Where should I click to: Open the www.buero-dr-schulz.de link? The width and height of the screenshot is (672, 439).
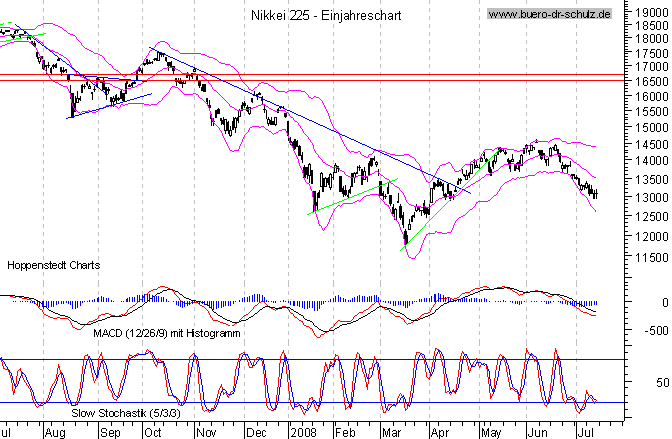click(x=549, y=14)
